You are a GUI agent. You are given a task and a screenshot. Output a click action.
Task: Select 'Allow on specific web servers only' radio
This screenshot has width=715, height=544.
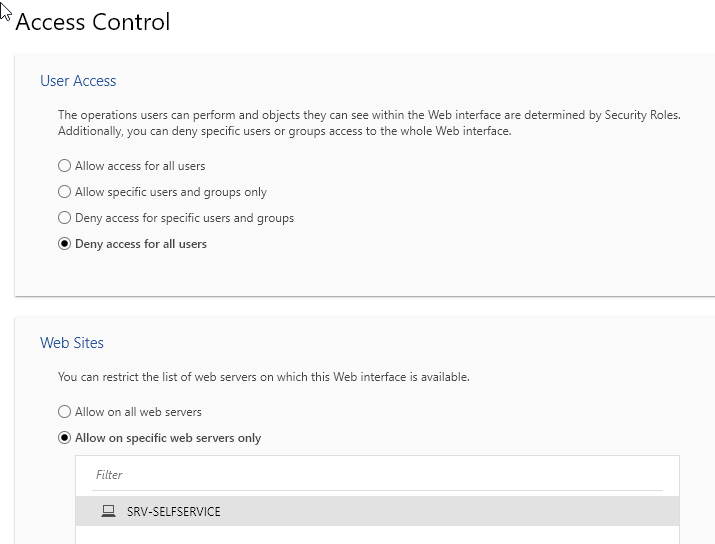tap(65, 438)
